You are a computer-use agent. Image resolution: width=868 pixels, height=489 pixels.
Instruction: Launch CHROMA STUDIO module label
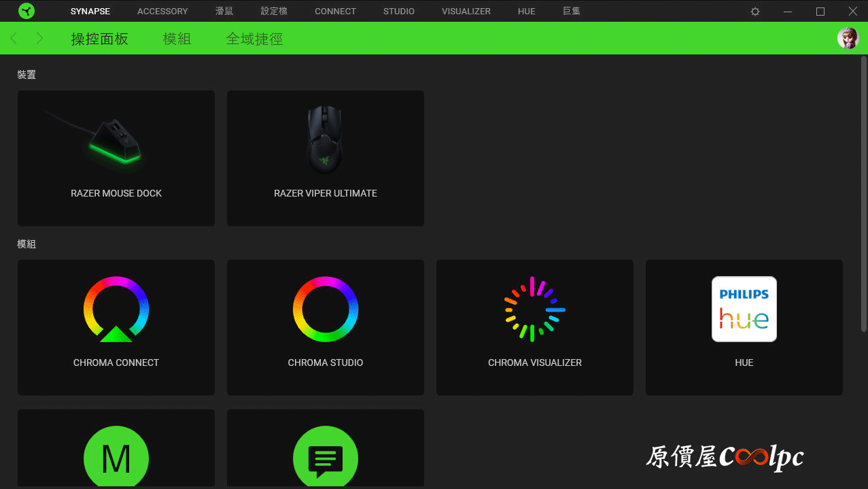click(x=326, y=362)
